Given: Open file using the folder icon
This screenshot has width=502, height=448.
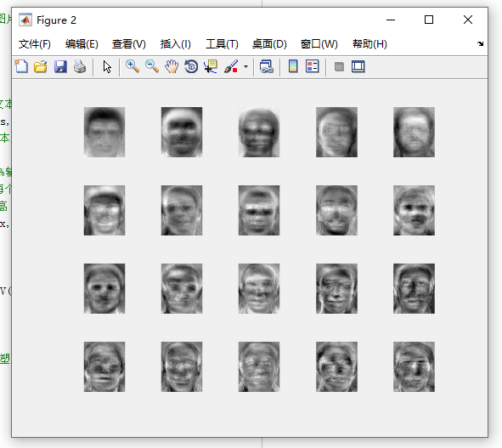Looking at the screenshot, I should [41, 66].
